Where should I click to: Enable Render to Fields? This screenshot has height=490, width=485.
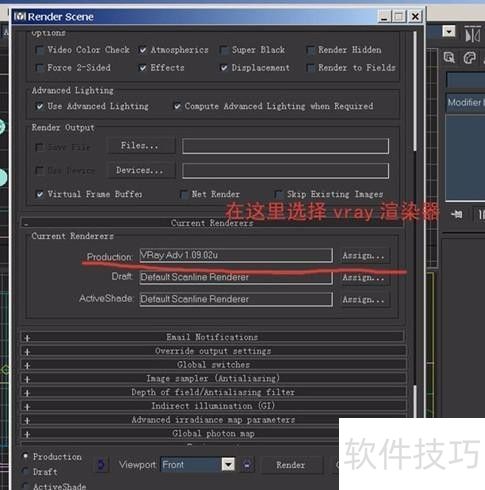[x=310, y=68]
